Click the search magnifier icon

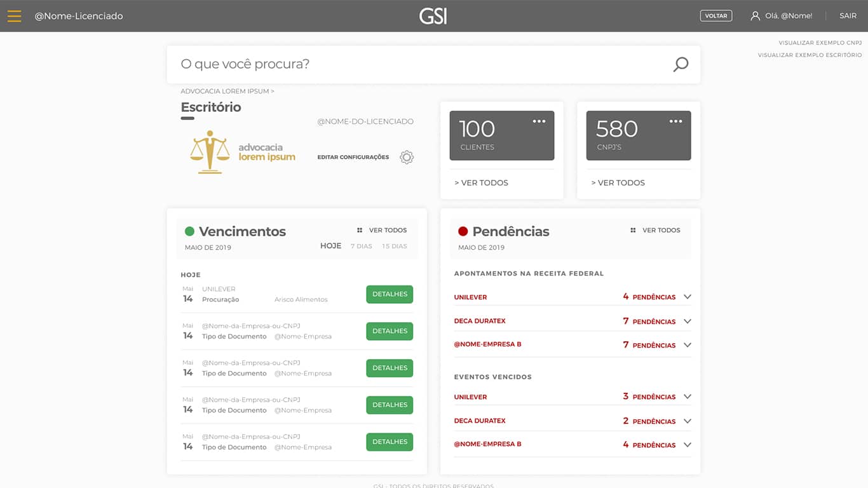681,64
